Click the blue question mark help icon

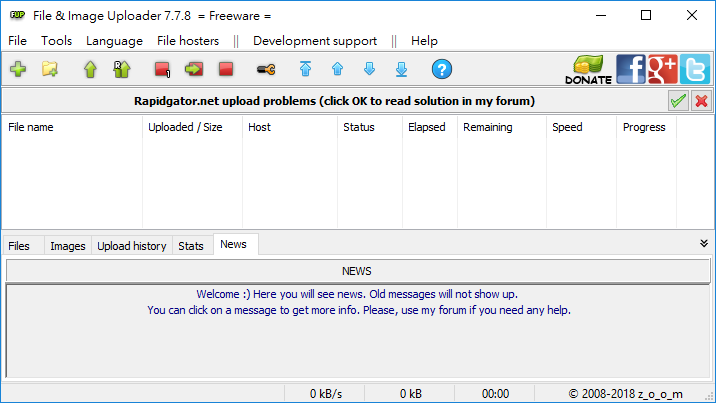click(442, 69)
